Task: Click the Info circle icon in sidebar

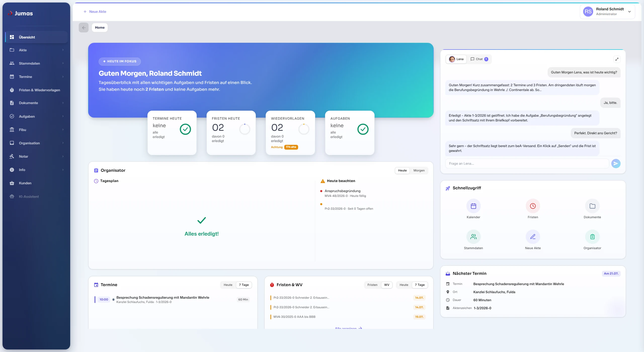Action: (x=12, y=170)
